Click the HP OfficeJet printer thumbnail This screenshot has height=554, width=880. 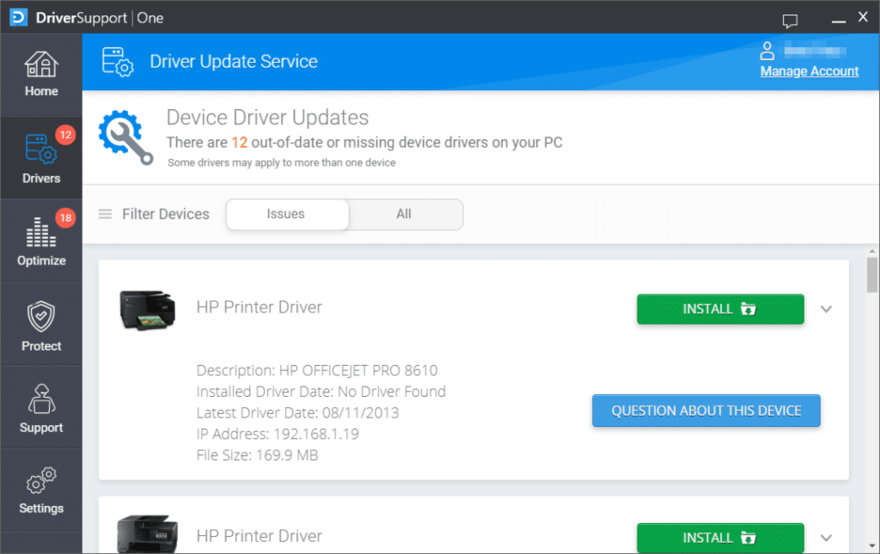[x=147, y=310]
